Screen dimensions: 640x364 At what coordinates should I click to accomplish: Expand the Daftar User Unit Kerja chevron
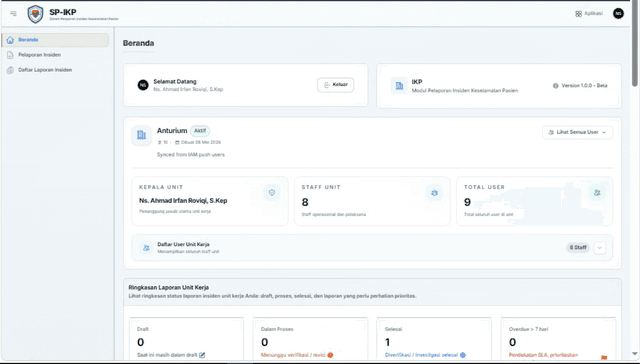pyautogui.click(x=600, y=248)
